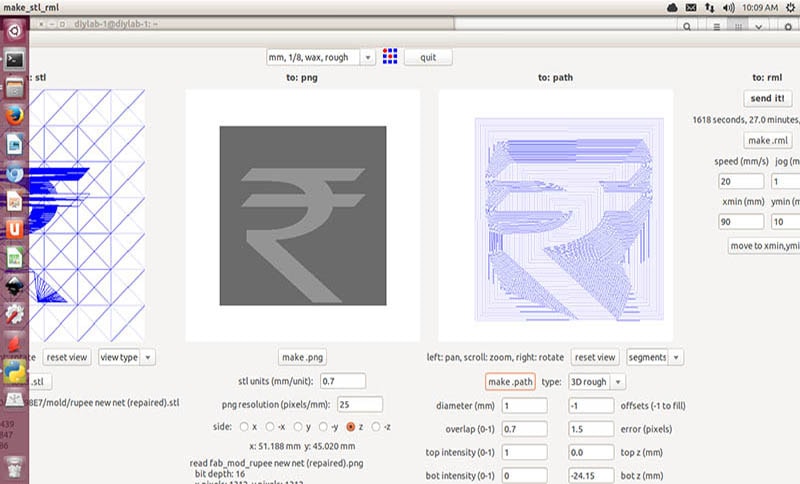Click the jog field showing 1
This screenshot has height=484, width=800.
point(786,182)
